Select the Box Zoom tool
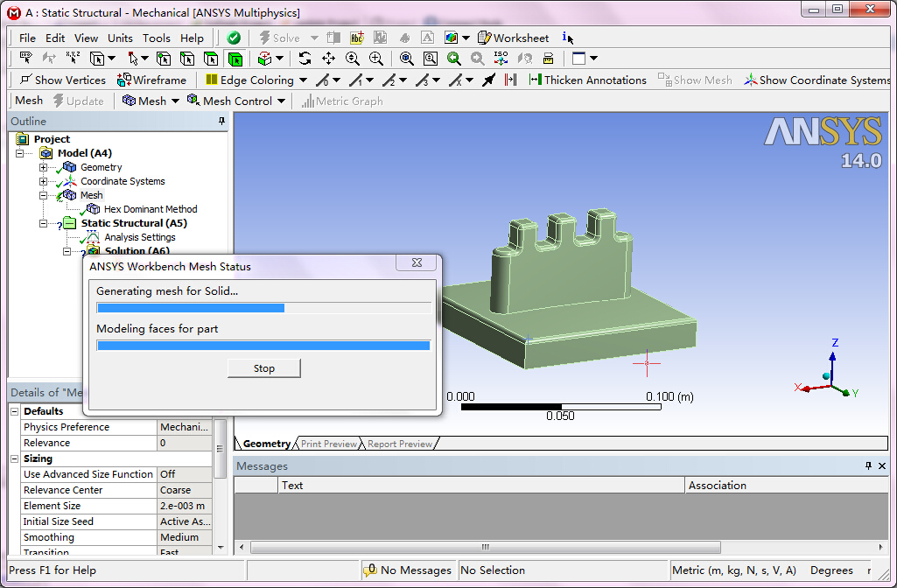 point(430,59)
